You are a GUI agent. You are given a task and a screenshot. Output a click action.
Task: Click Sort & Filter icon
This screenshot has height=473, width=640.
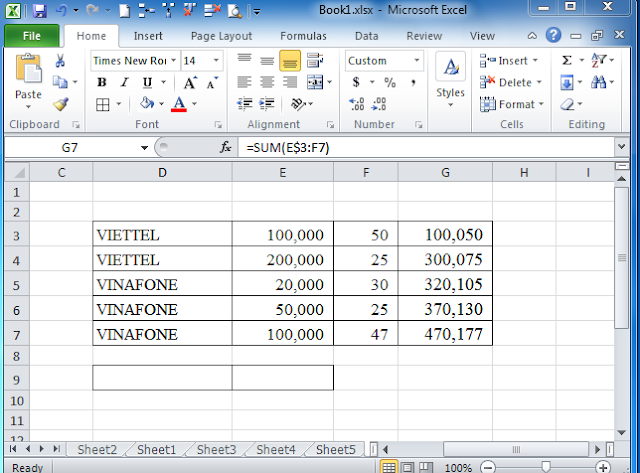599,60
